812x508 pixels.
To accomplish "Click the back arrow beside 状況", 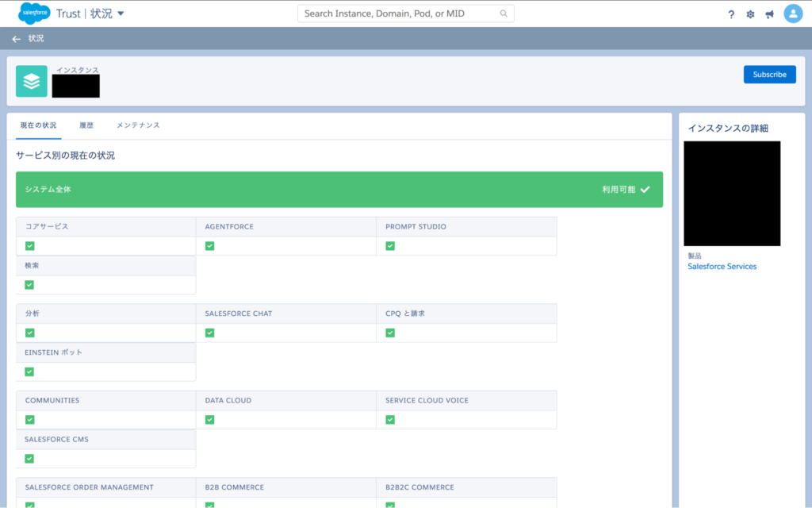I will (x=17, y=39).
